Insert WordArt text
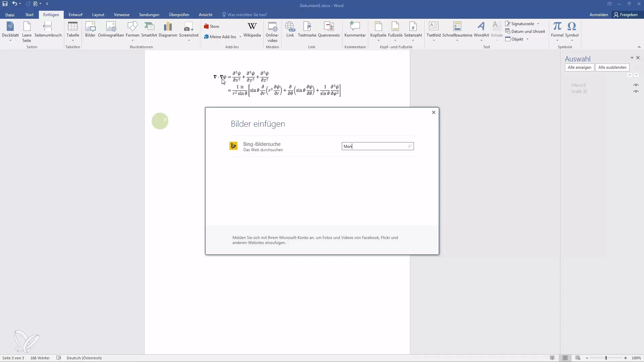Screen dimensions: 644x362 (x=481, y=31)
